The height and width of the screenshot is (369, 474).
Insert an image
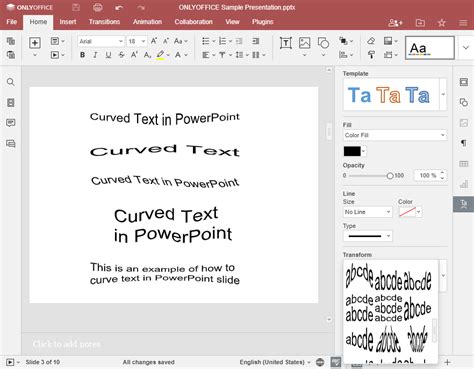point(304,43)
